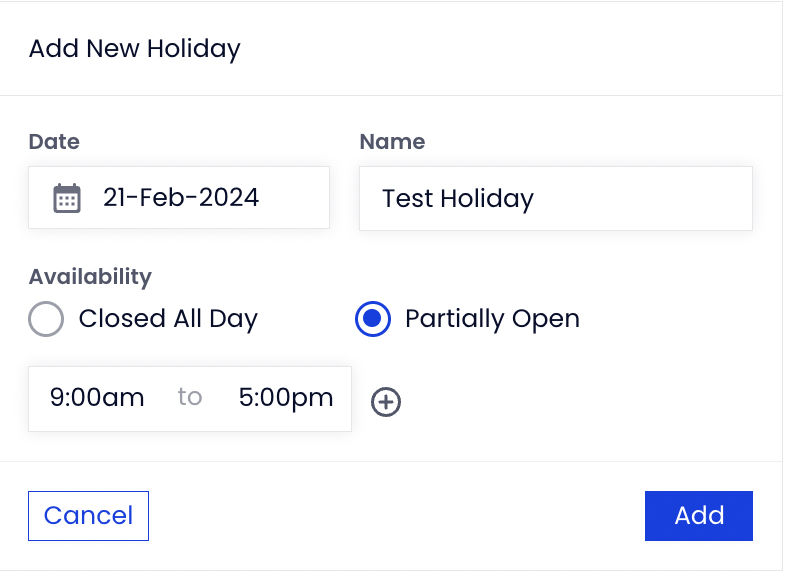Open the 21-Feb-2024 date selector
The image size is (798, 574).
click(181, 197)
